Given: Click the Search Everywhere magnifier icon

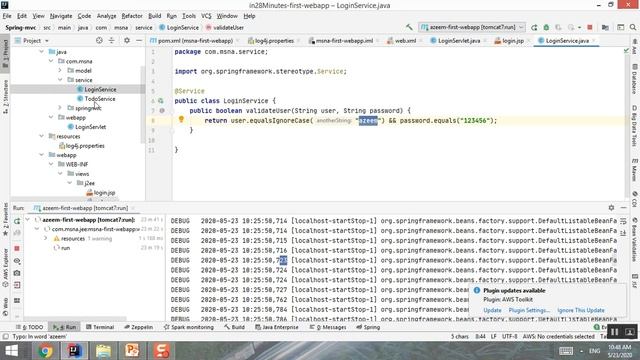Looking at the screenshot, I should coord(633,27).
